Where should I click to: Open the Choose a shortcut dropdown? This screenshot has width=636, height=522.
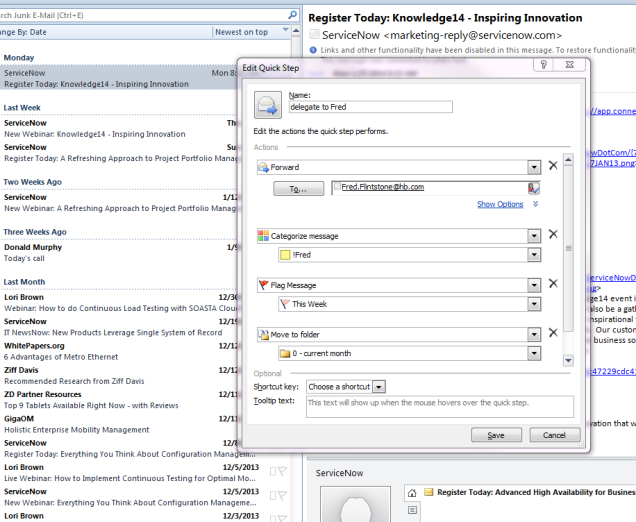[379, 386]
